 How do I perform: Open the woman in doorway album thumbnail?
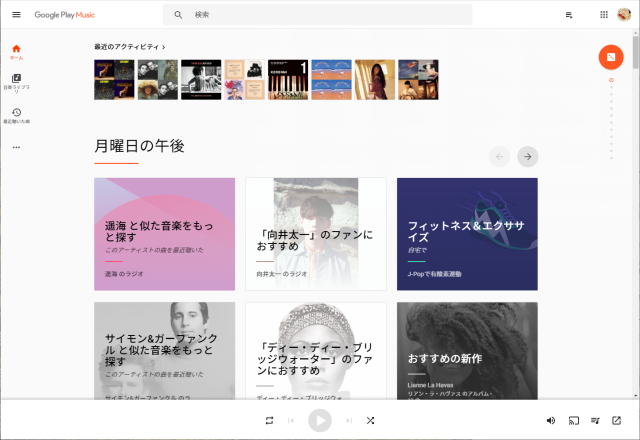point(375,80)
